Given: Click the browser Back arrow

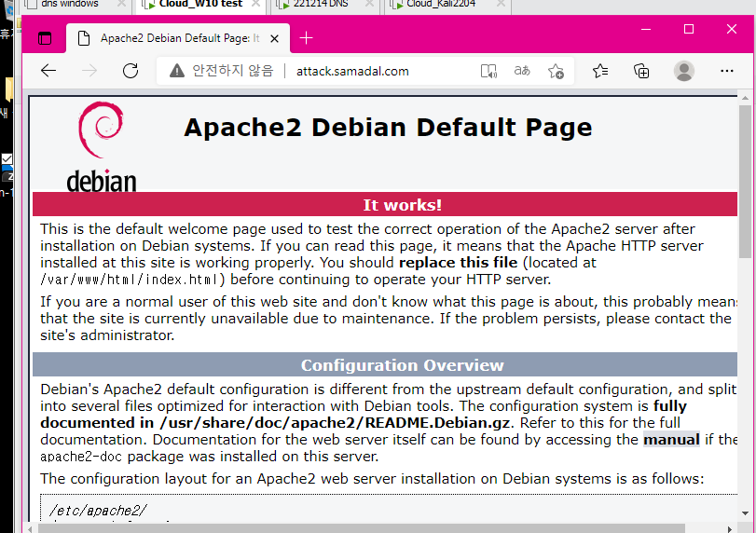Looking at the screenshot, I should [48, 71].
